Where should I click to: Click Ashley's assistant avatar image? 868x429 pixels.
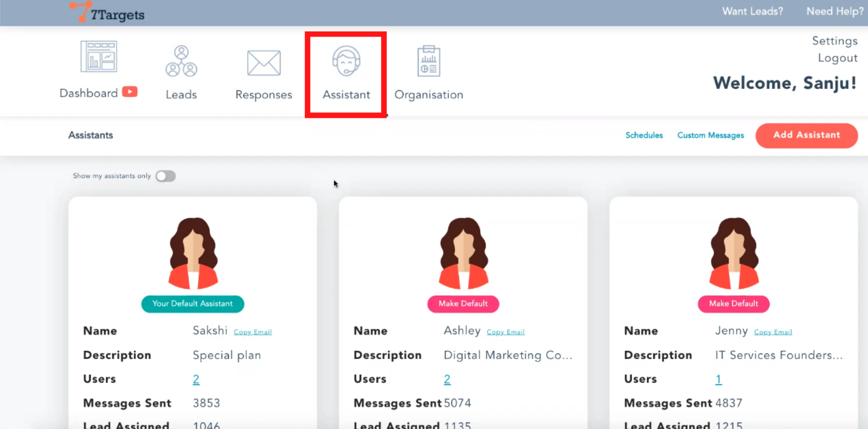(463, 253)
